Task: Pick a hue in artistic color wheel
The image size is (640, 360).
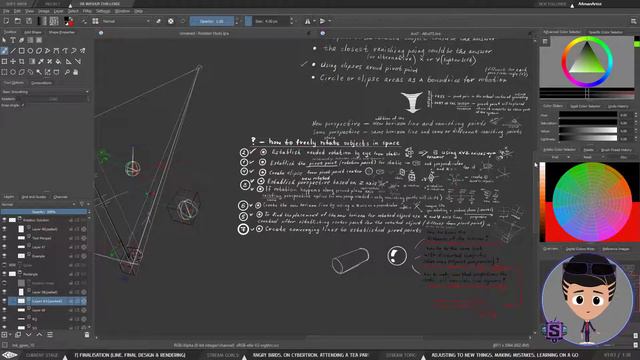Action: point(592,202)
